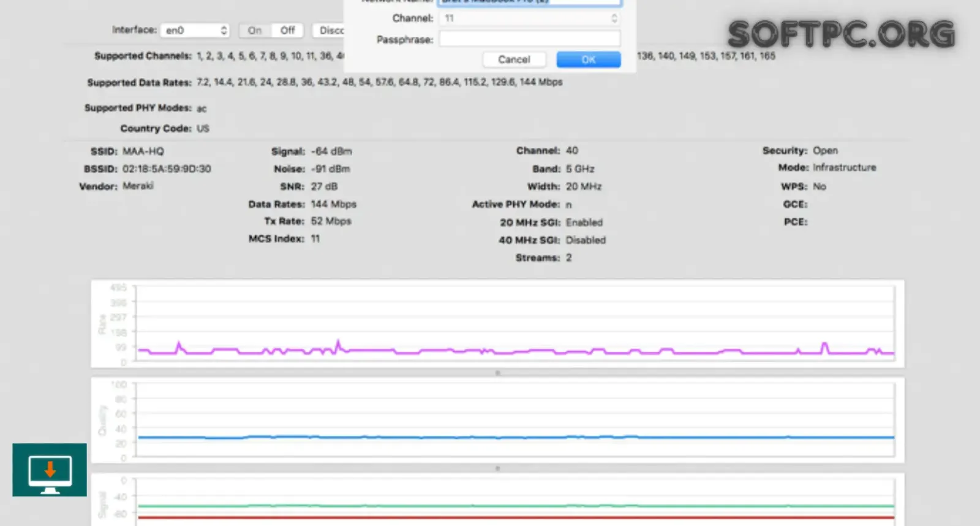
Task: Select the Tx Rate value 52 Mbps
Action: click(331, 221)
